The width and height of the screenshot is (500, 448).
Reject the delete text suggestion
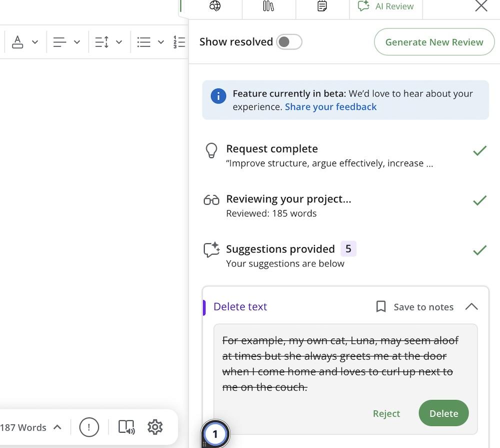coord(386,413)
